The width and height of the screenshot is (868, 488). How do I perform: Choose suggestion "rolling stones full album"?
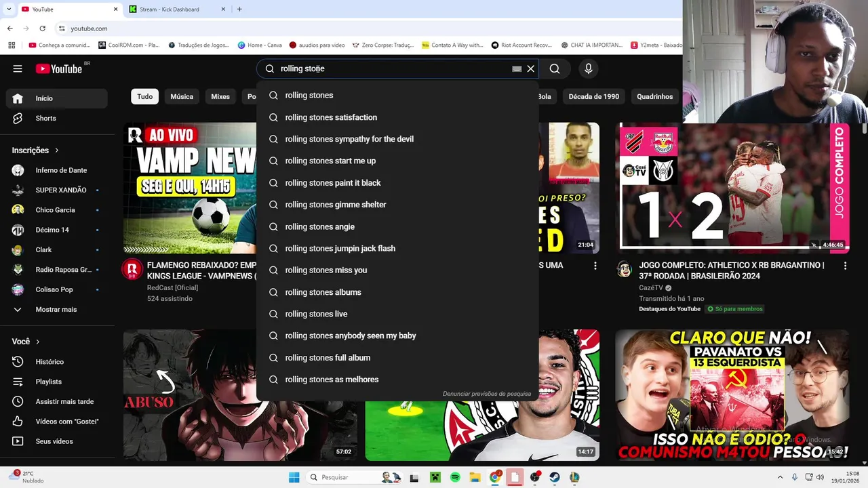point(397,358)
